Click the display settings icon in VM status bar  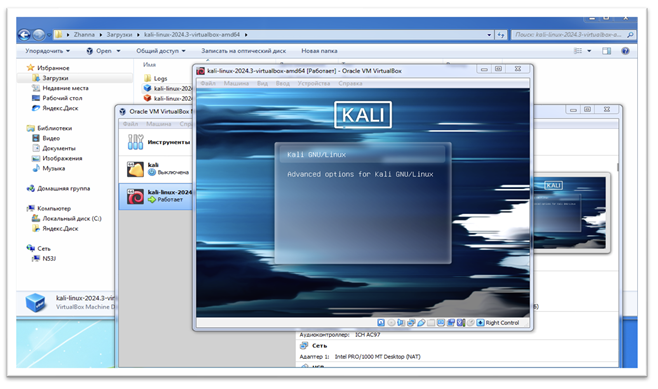pyautogui.click(x=441, y=322)
